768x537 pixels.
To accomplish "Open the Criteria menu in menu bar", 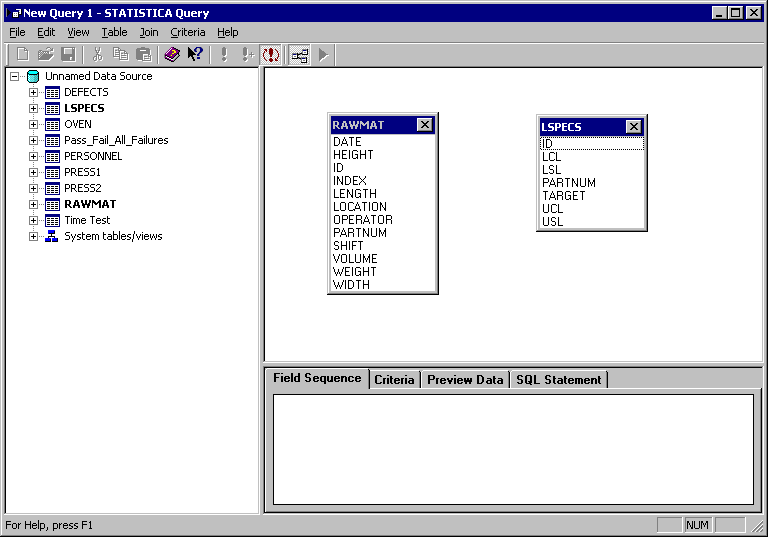I will [187, 32].
